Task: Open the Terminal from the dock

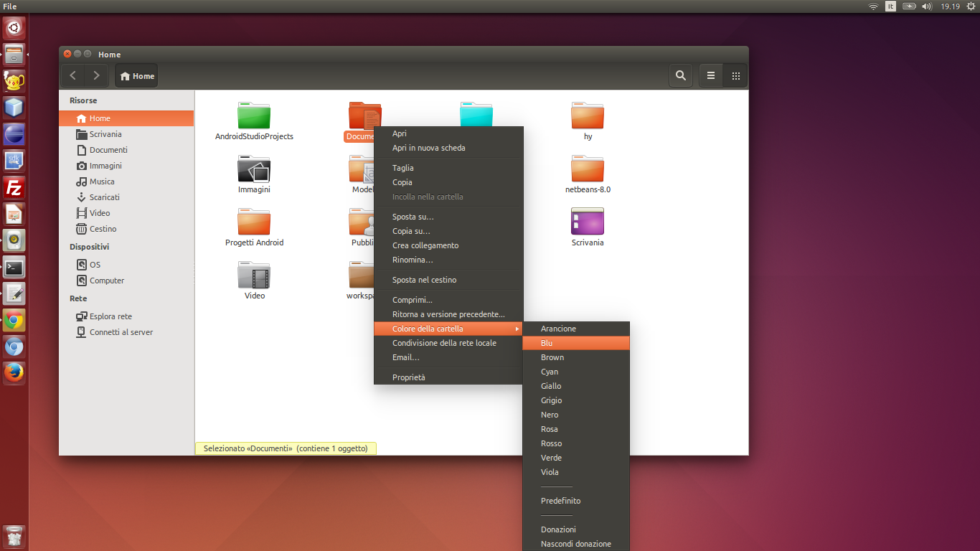Action: point(14,267)
